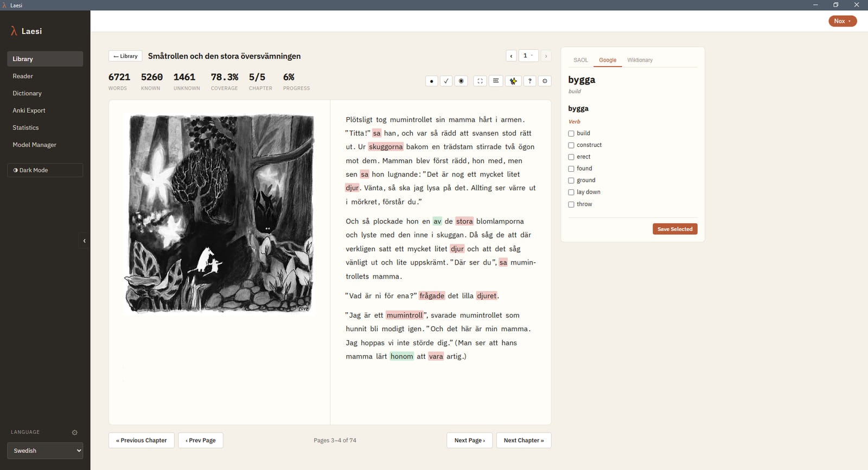The width and height of the screenshot is (868, 470).
Task: Open Library in the sidebar
Action: pos(45,59)
